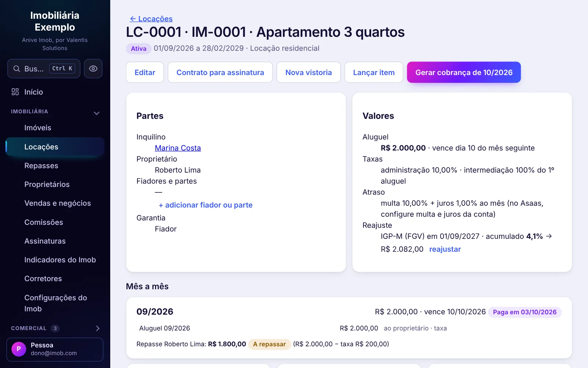Open Configurações do Imob

(x=55, y=303)
